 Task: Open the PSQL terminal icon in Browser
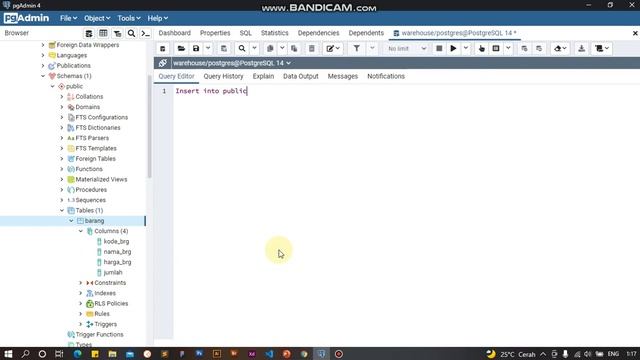pos(145,33)
